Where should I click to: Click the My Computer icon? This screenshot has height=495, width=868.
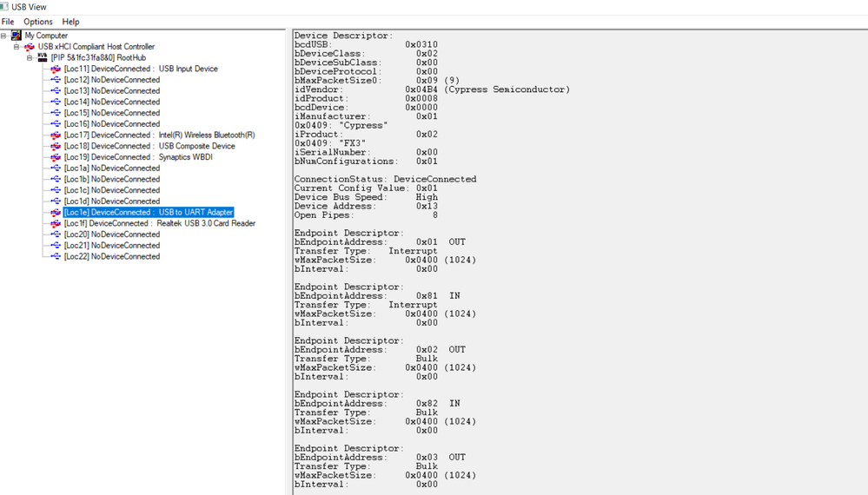tap(16, 36)
